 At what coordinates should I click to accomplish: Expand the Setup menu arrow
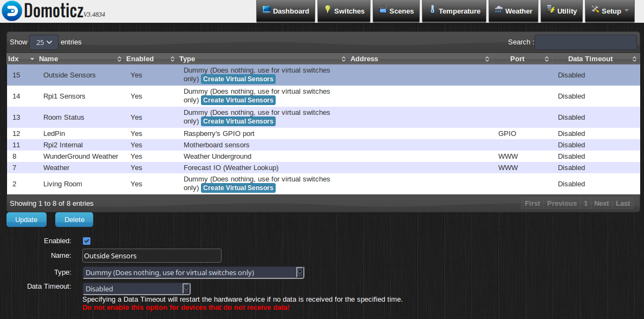tap(626, 11)
